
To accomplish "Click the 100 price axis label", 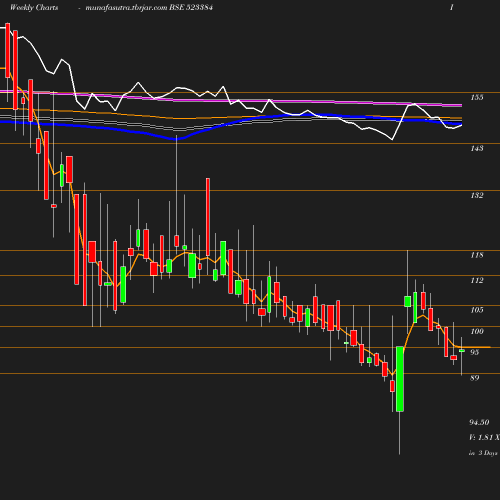I will [477, 331].
